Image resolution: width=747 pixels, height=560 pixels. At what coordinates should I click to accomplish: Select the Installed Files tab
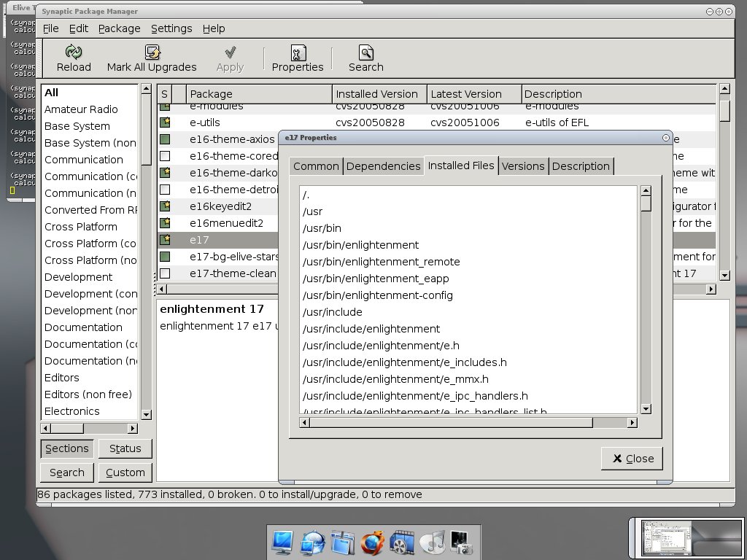pos(461,166)
